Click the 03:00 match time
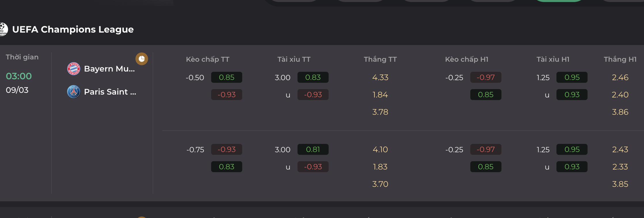Image resolution: width=644 pixels, height=218 pixels. pos(19,76)
